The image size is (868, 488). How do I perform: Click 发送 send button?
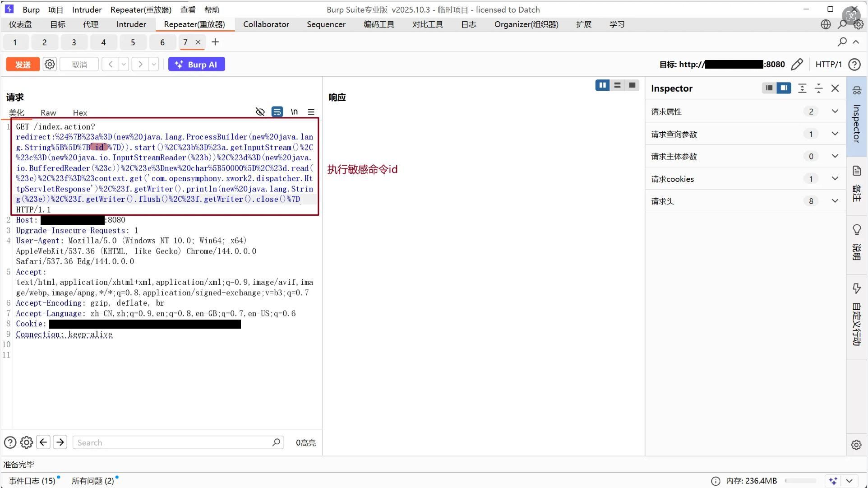tap(23, 65)
